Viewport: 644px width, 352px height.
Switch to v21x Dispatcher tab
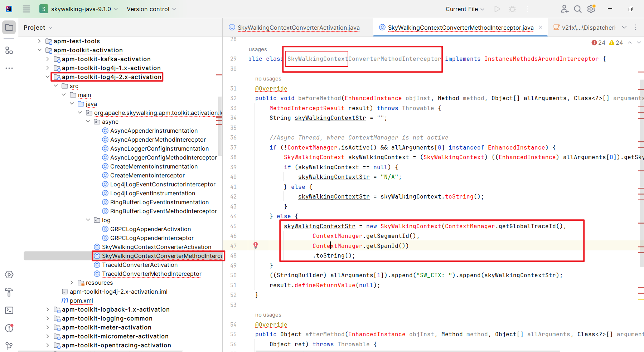click(584, 28)
